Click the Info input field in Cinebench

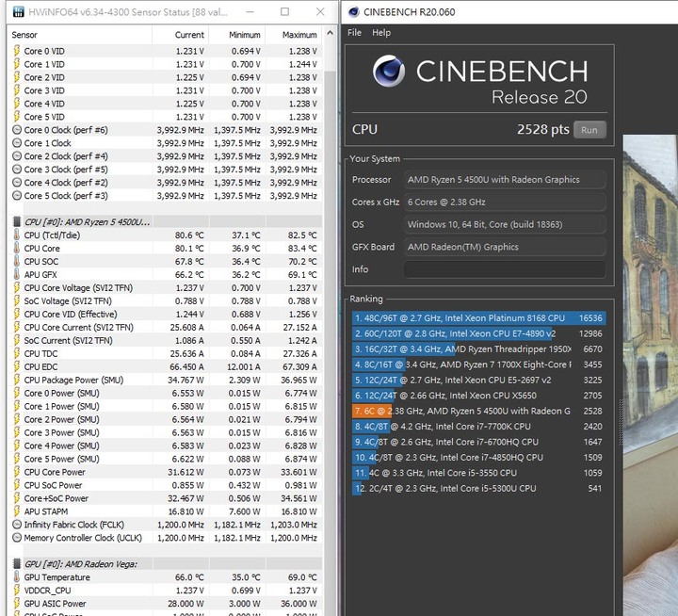tap(505, 269)
